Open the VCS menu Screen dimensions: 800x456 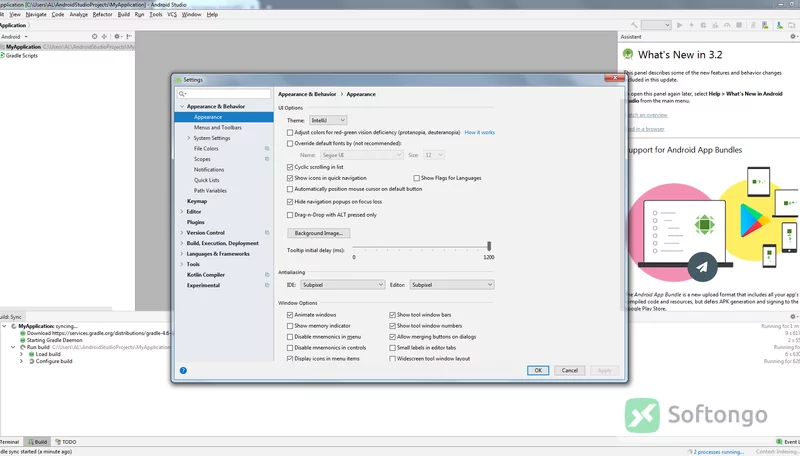click(x=172, y=14)
